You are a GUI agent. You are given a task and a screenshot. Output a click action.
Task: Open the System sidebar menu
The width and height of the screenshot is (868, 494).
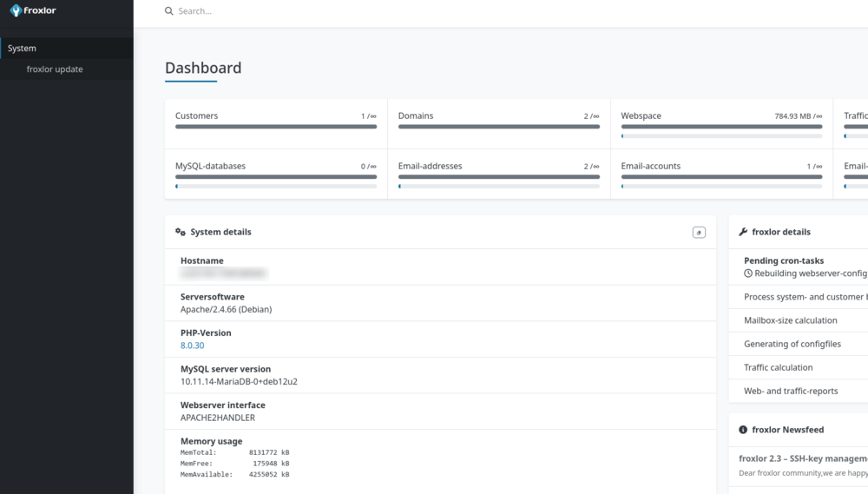(x=67, y=48)
